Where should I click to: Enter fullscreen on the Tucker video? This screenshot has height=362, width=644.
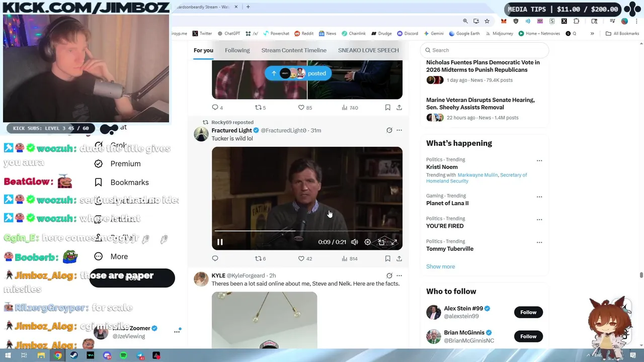click(x=394, y=242)
